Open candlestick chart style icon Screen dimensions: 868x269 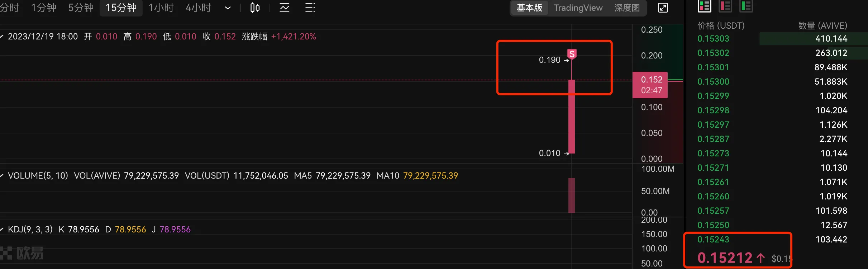(x=255, y=8)
